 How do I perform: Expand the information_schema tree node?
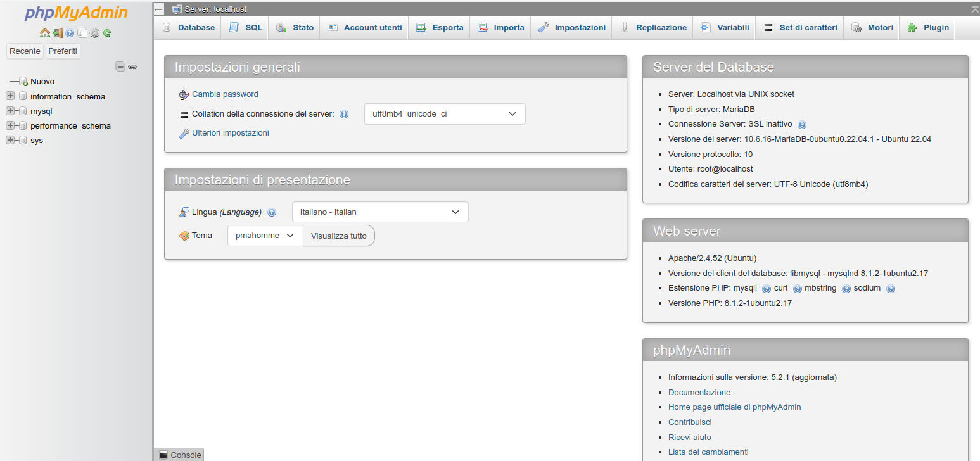(10, 96)
